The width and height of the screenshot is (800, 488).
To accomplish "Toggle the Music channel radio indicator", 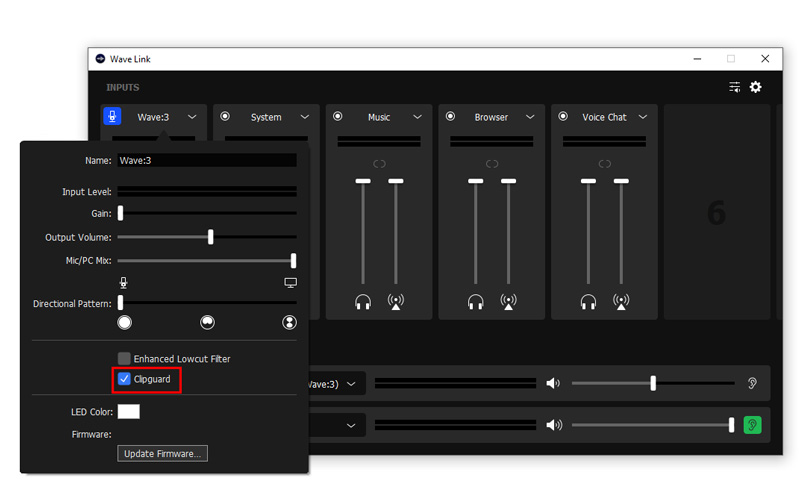I will 337,116.
